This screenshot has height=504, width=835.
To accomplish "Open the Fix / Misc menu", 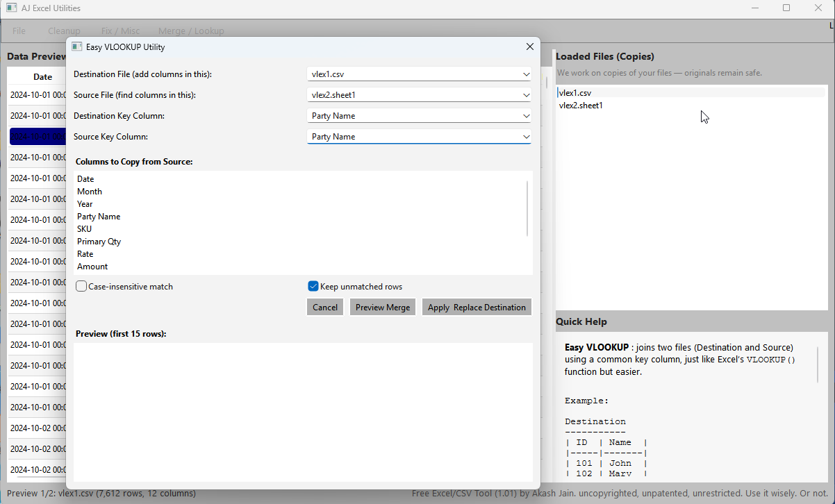I will [x=120, y=31].
